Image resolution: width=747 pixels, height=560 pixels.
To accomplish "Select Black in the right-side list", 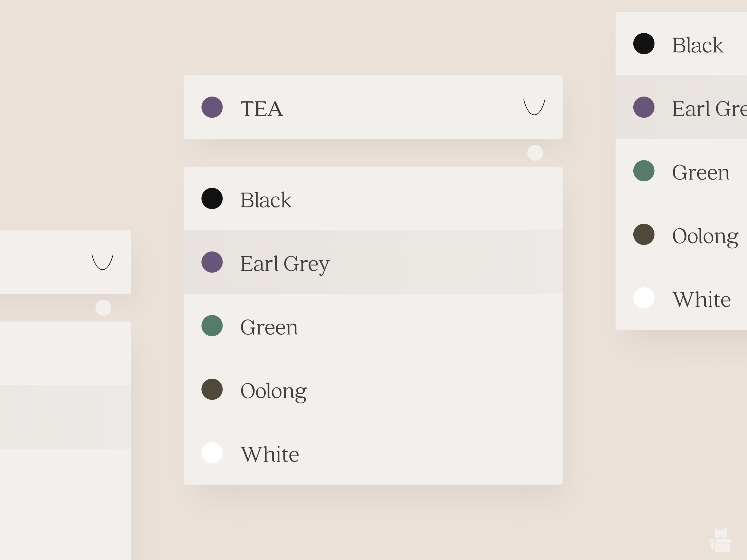I will pos(697,44).
